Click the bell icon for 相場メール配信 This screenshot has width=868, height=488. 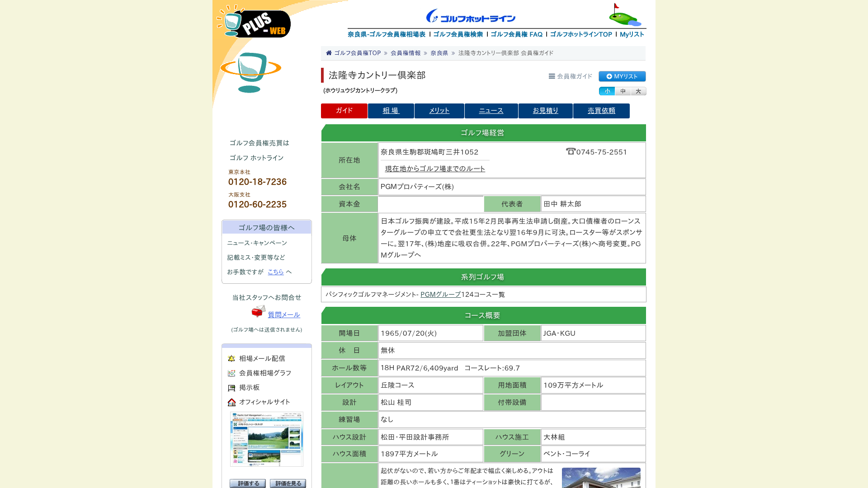[x=231, y=358]
